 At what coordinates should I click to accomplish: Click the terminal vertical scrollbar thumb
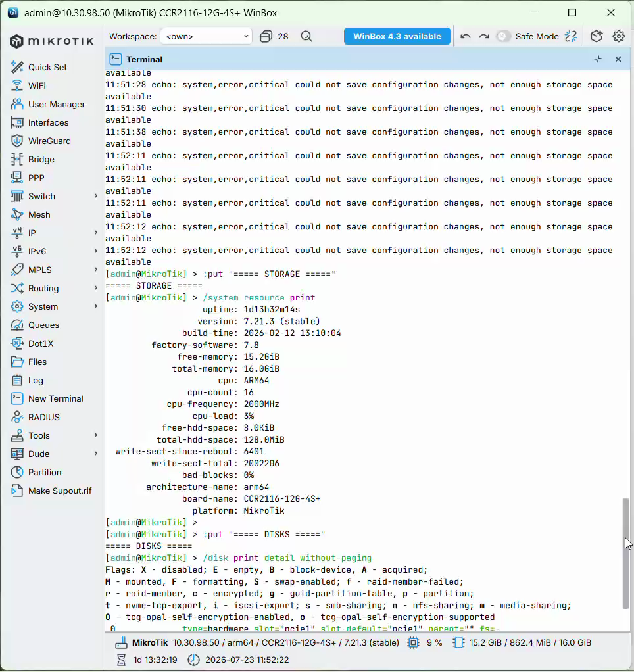[x=626, y=553]
